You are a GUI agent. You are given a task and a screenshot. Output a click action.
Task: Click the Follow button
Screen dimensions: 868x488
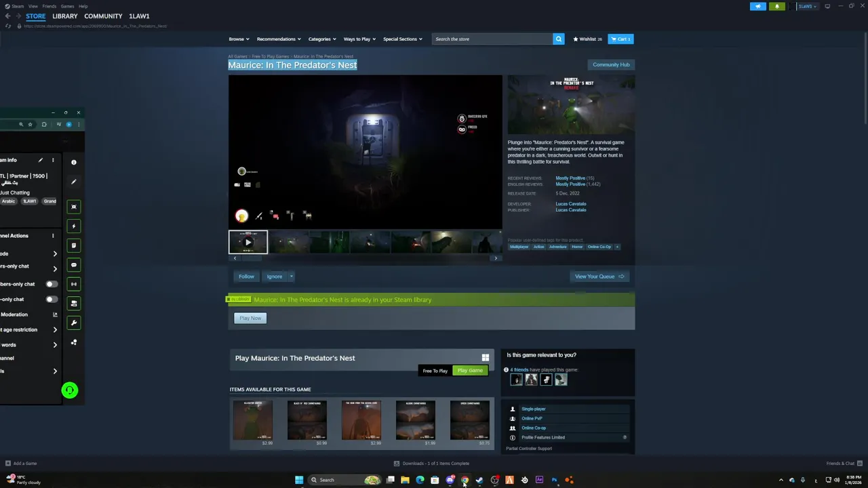click(246, 277)
